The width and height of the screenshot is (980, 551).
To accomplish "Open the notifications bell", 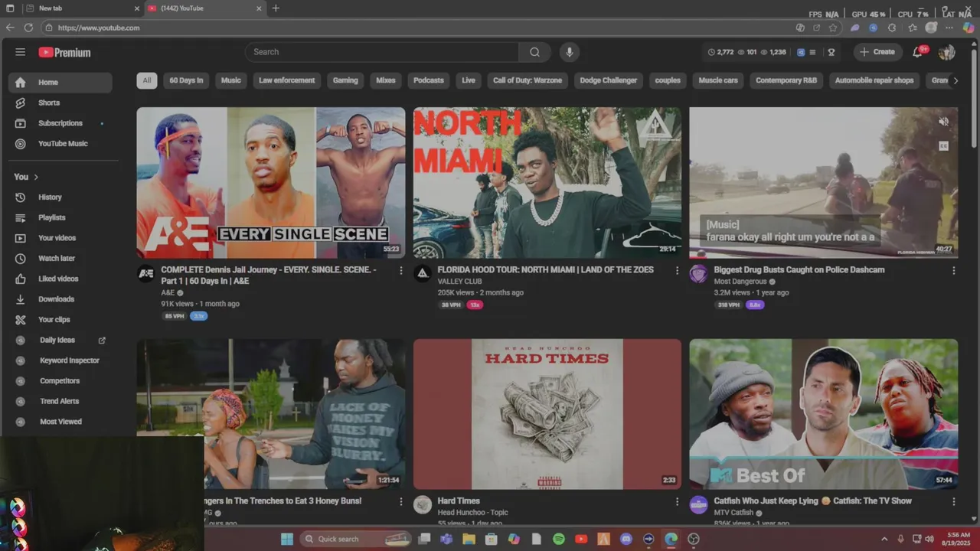I will [x=917, y=52].
